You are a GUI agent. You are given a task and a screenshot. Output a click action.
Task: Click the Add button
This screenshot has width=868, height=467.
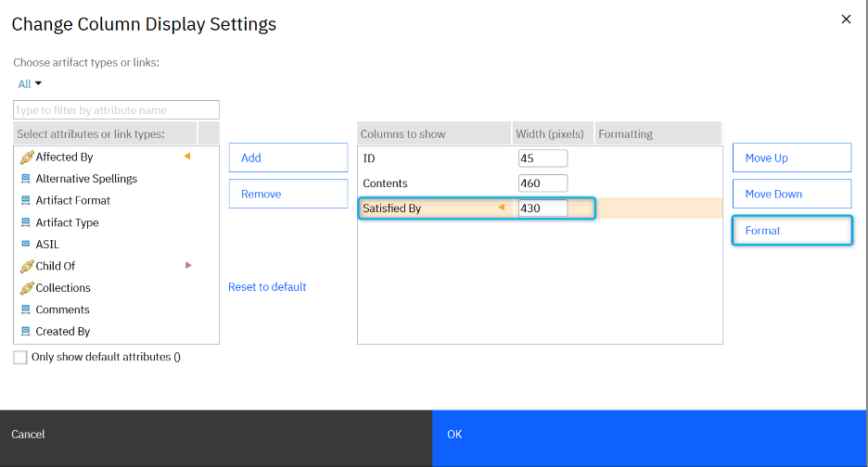tap(288, 158)
